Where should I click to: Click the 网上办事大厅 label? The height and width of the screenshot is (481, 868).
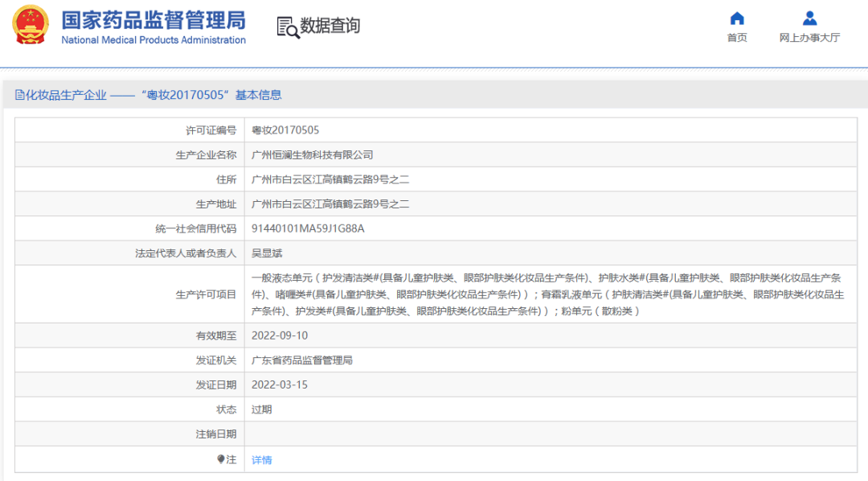tap(809, 38)
